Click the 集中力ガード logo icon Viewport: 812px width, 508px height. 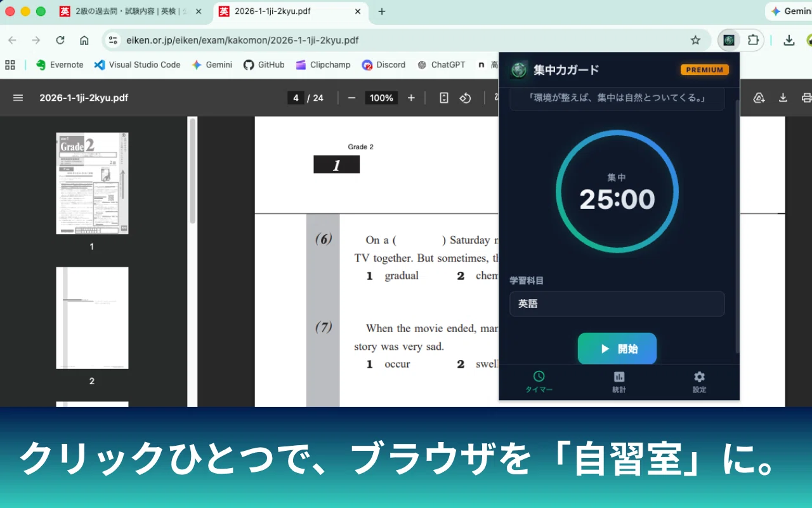(x=519, y=70)
